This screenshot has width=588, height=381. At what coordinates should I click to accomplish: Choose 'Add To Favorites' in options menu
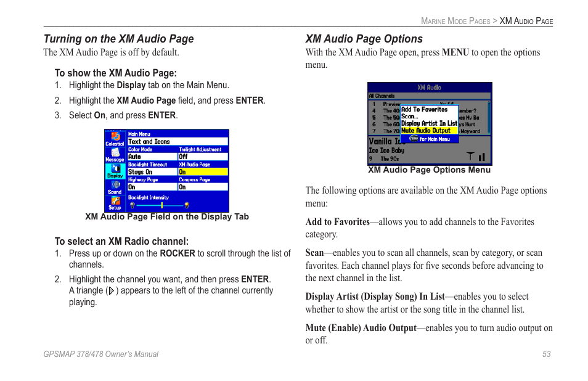coord(430,110)
